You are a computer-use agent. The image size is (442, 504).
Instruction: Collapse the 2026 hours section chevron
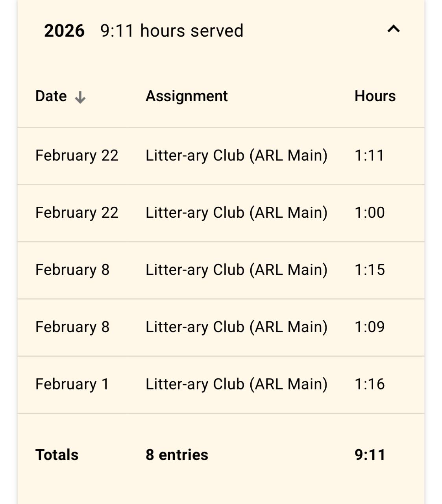point(394,29)
